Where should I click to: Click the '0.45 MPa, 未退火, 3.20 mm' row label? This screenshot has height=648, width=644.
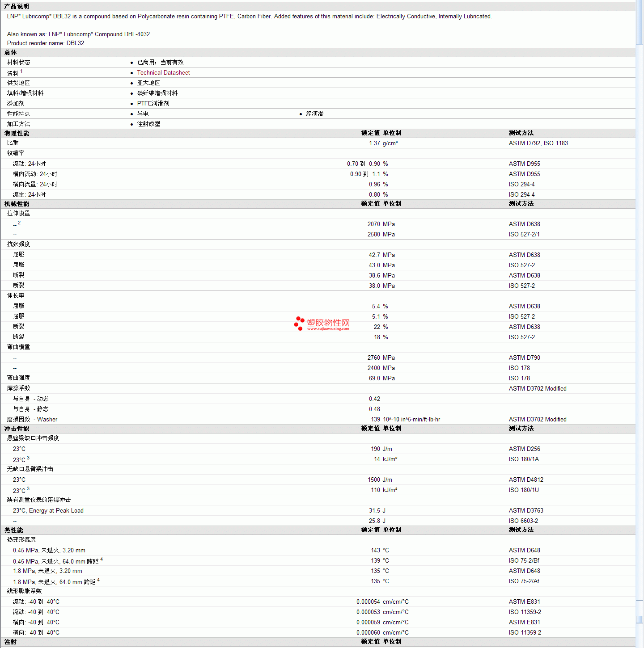click(49, 550)
